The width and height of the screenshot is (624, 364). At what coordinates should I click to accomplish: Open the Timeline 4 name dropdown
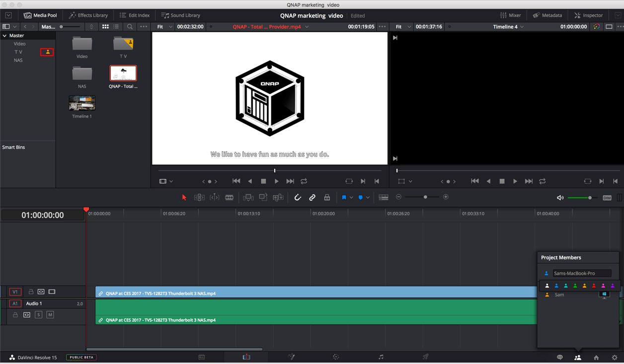coord(522,27)
